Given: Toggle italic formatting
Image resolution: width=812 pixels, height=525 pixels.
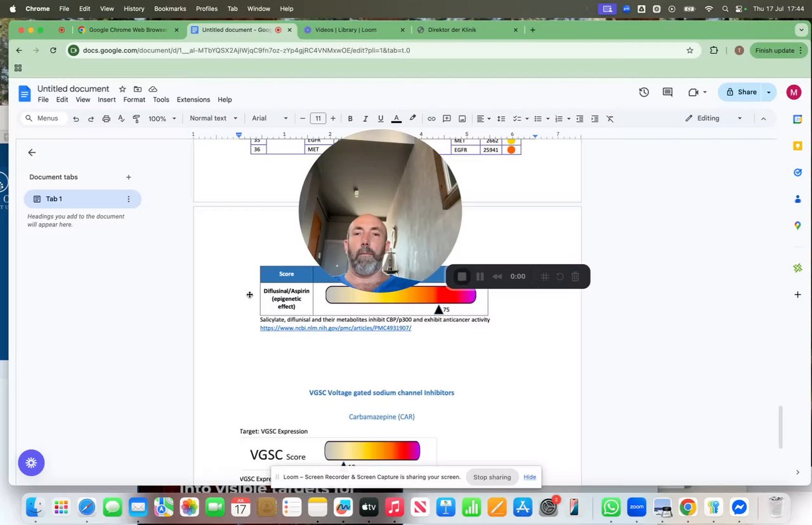Looking at the screenshot, I should (x=365, y=119).
